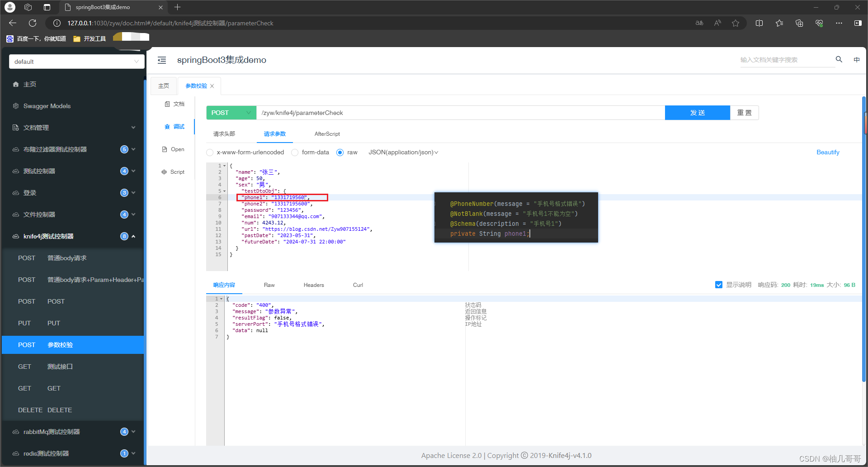Viewport: 868px width, 467px height.
Task: Close the 参数校验 tab
Action: pyautogui.click(x=212, y=86)
